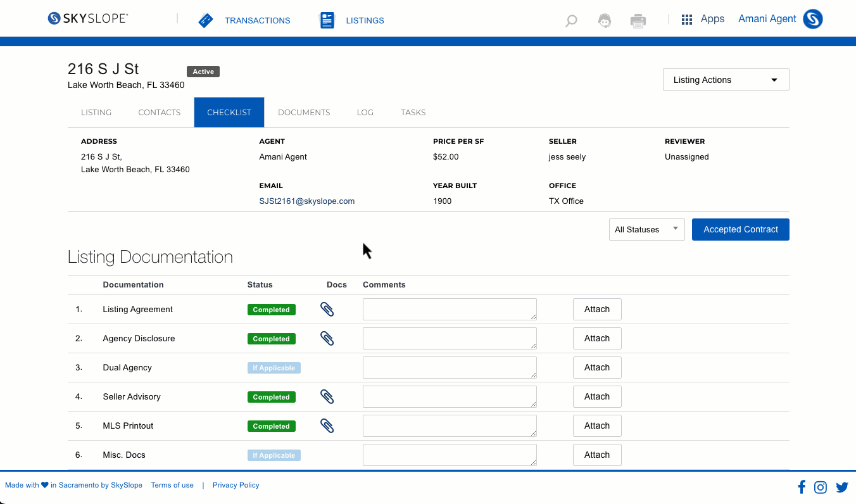Open the Terms of use link
This screenshot has height=504, width=856.
[172, 485]
